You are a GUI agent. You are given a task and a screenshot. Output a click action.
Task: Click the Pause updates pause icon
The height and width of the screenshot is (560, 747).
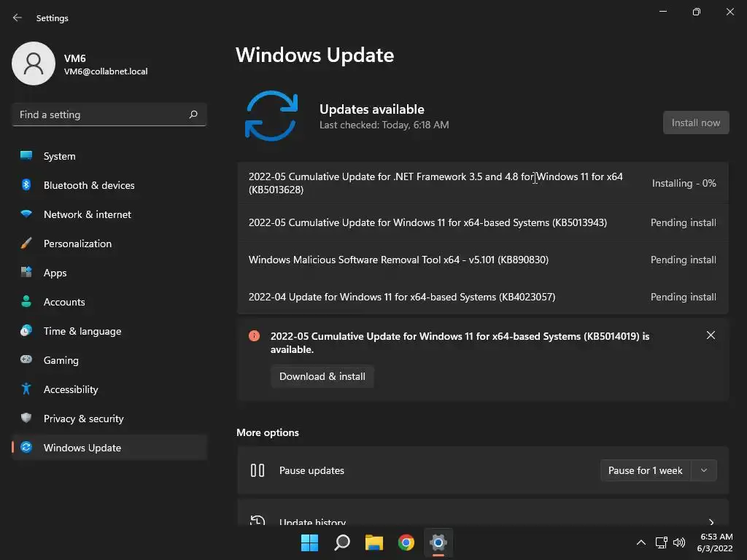[x=258, y=470]
